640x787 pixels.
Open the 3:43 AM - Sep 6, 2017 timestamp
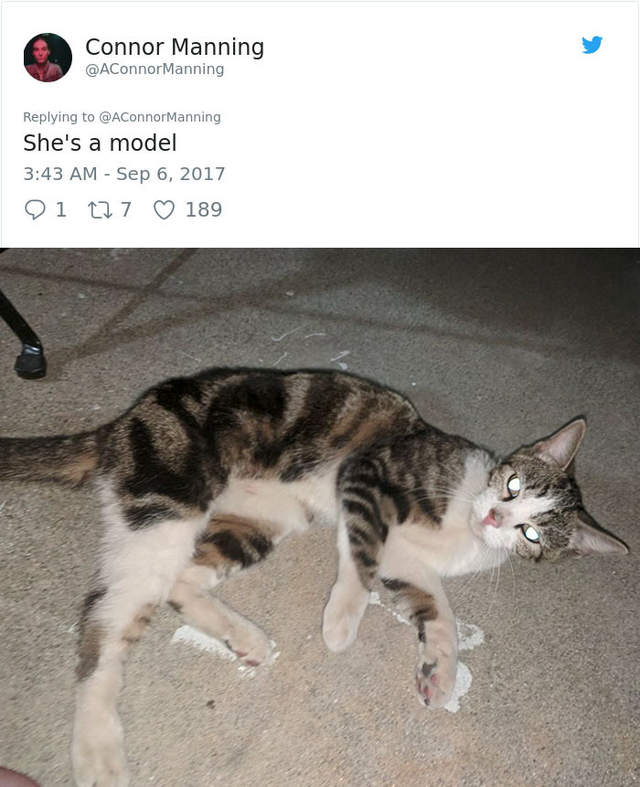click(x=124, y=174)
